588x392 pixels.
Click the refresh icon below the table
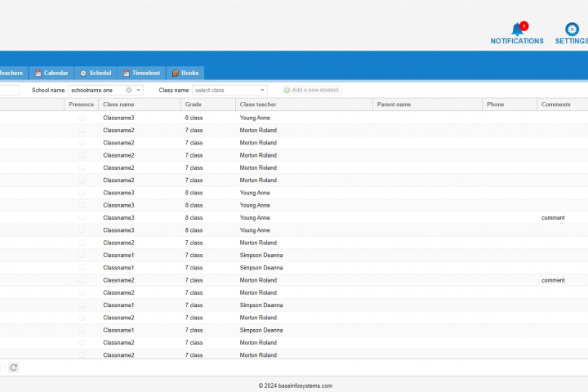(14, 367)
